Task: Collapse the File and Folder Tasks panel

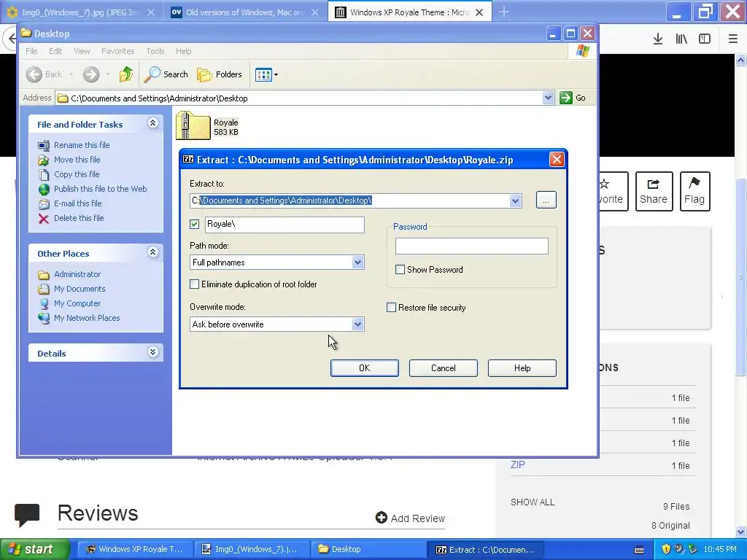Action: click(152, 123)
